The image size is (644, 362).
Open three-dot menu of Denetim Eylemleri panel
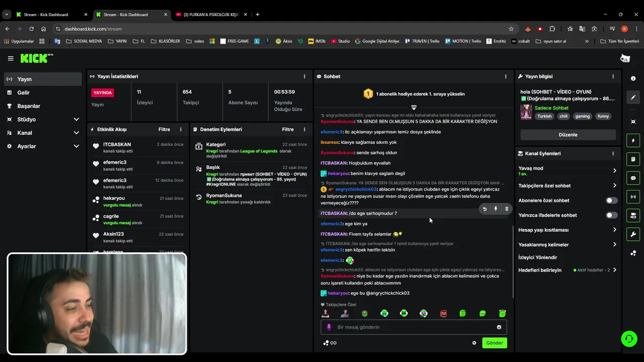coord(304,129)
